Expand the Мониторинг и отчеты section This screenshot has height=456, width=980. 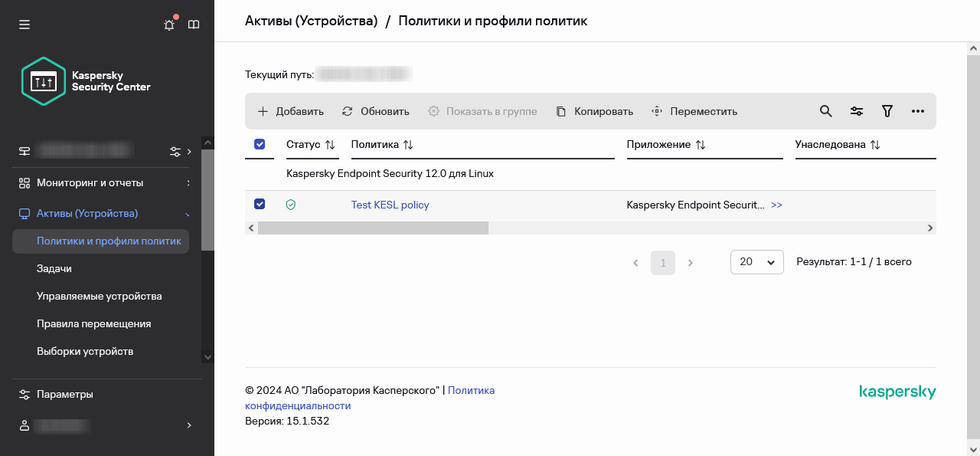point(188,183)
